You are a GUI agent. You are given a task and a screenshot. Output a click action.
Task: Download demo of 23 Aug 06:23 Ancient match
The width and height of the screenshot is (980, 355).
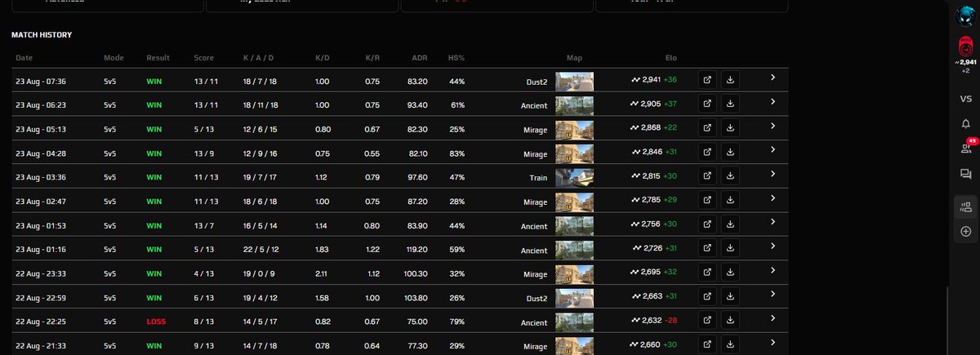tap(731, 104)
